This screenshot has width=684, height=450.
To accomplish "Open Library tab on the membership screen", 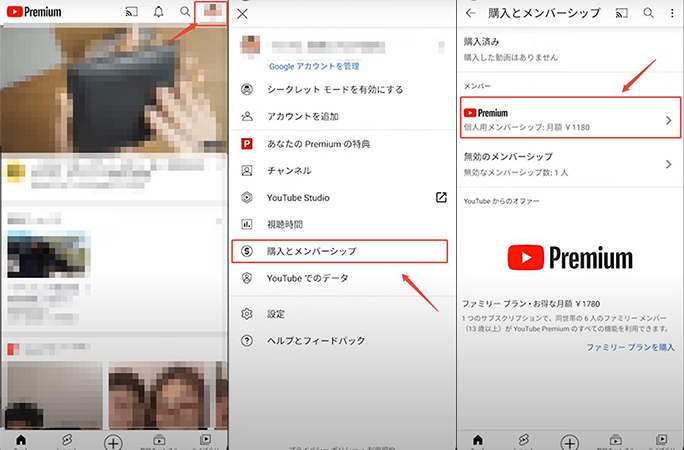I will pos(662,441).
